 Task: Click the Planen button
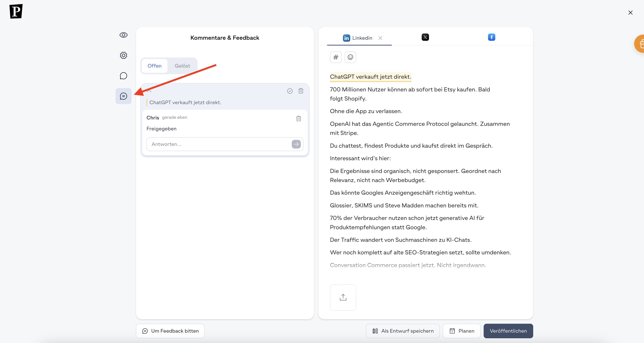coord(462,331)
